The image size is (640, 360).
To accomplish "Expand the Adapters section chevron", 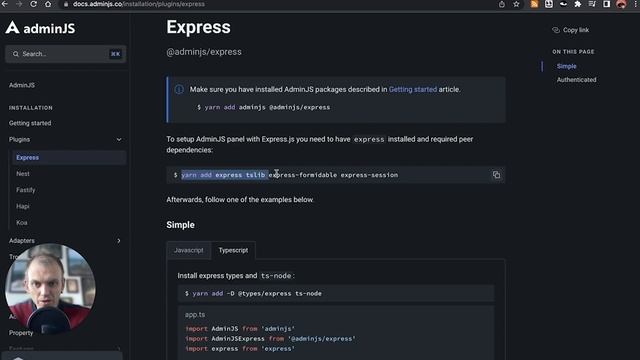I will (119, 241).
